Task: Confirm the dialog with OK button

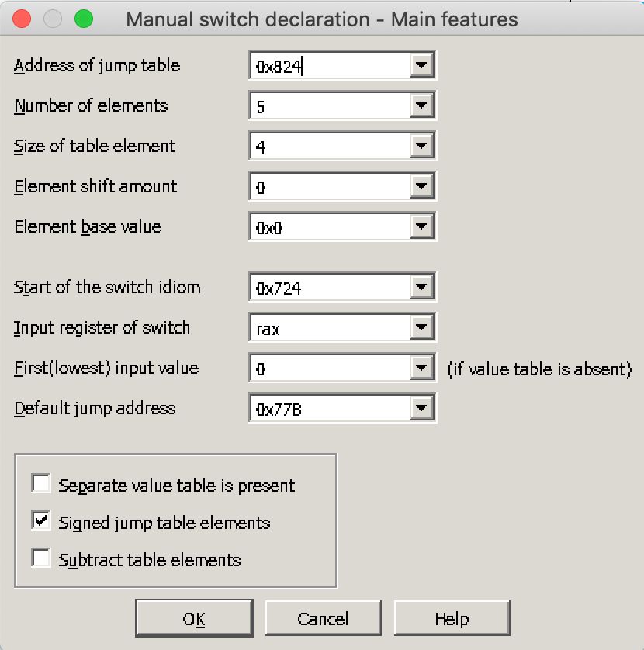Action: pos(195,618)
